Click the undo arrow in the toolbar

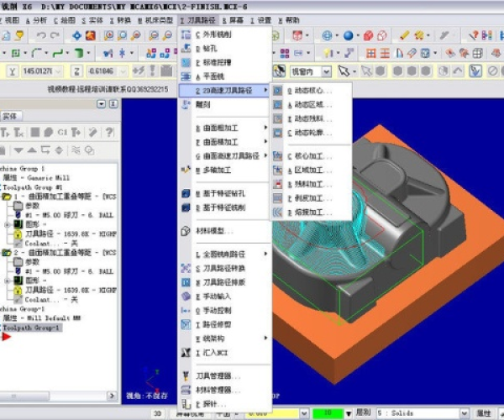point(40,35)
